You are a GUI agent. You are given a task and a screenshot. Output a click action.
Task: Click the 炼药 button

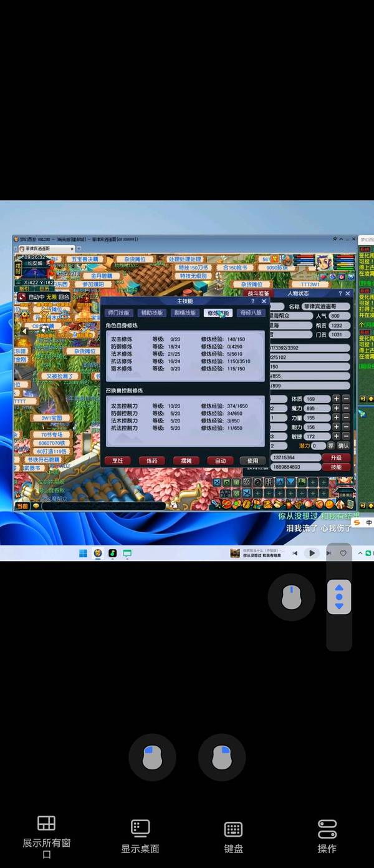[x=152, y=461]
